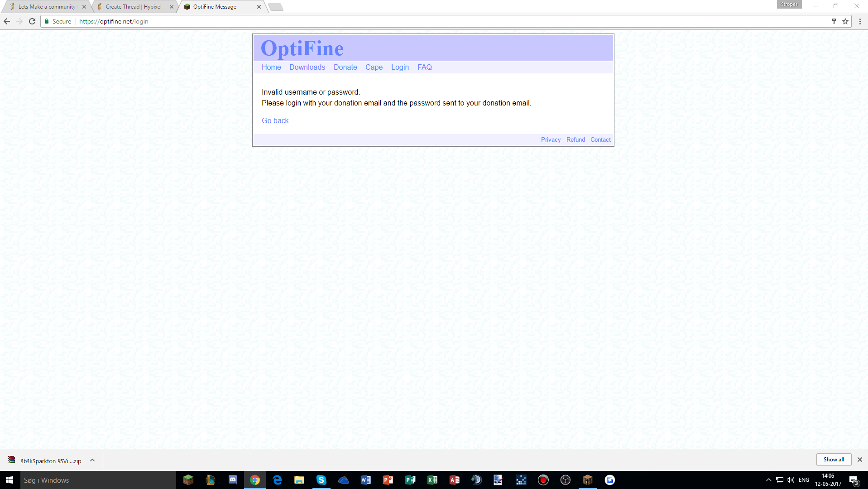Select the OptiFine Message tab
The height and width of the screenshot is (489, 868).
pos(215,7)
